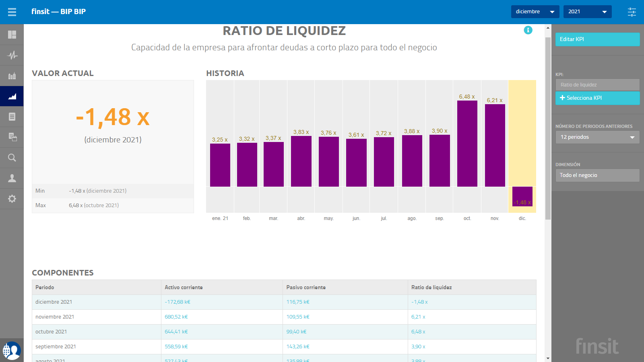Click the 6,48 x ratio in octubre row
Viewport: 644px width, 362px height.
418,332
